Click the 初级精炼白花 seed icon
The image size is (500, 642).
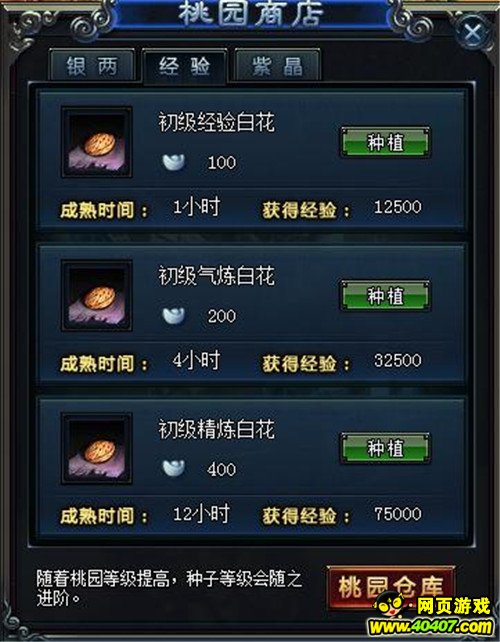click(97, 449)
